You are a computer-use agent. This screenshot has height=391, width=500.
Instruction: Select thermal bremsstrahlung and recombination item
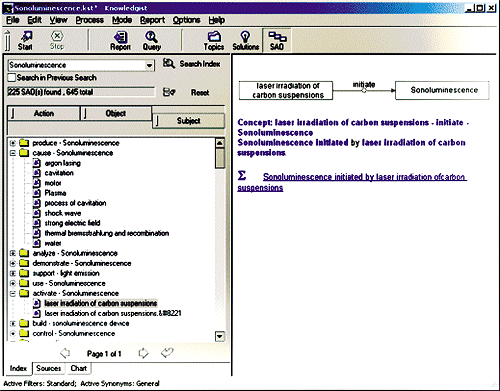coord(107,233)
